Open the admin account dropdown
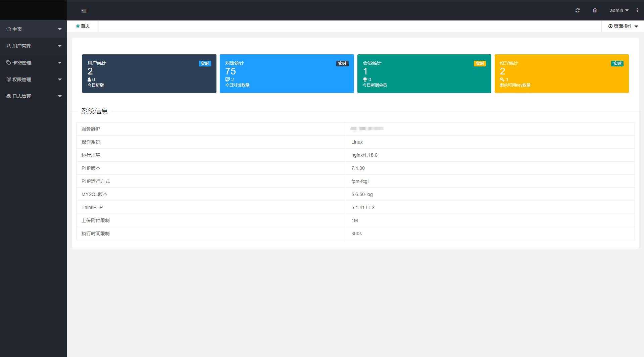644x357 pixels. click(619, 11)
